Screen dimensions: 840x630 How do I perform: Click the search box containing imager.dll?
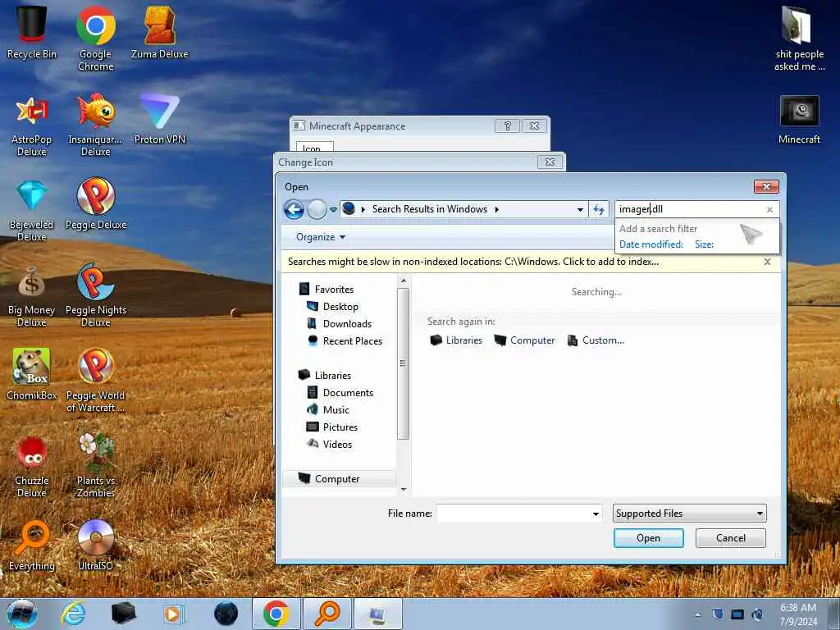[x=690, y=209]
